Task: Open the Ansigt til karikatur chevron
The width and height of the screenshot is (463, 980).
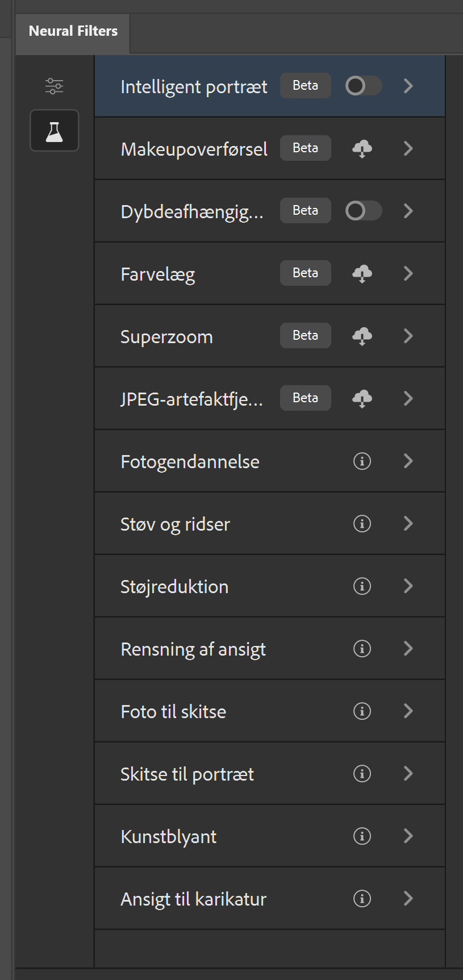Action: pyautogui.click(x=408, y=899)
